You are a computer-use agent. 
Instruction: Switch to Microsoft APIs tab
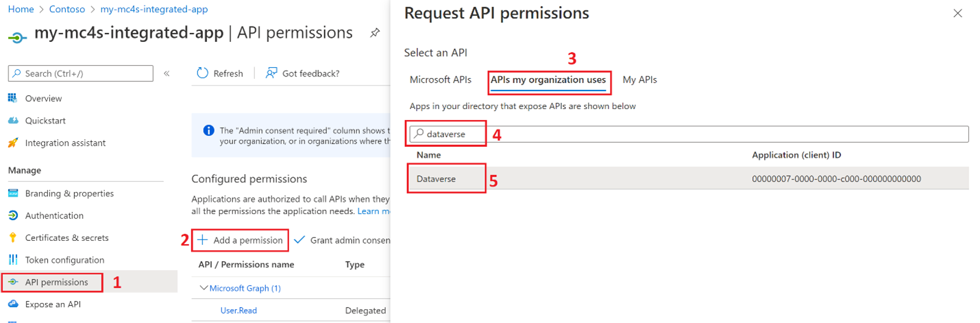(441, 80)
